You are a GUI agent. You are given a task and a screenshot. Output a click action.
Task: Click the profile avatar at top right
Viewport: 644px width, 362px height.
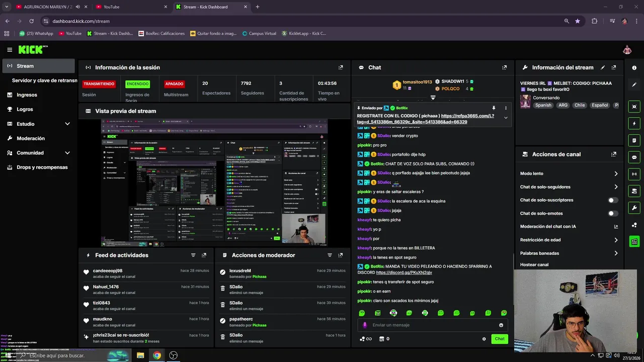point(627,50)
